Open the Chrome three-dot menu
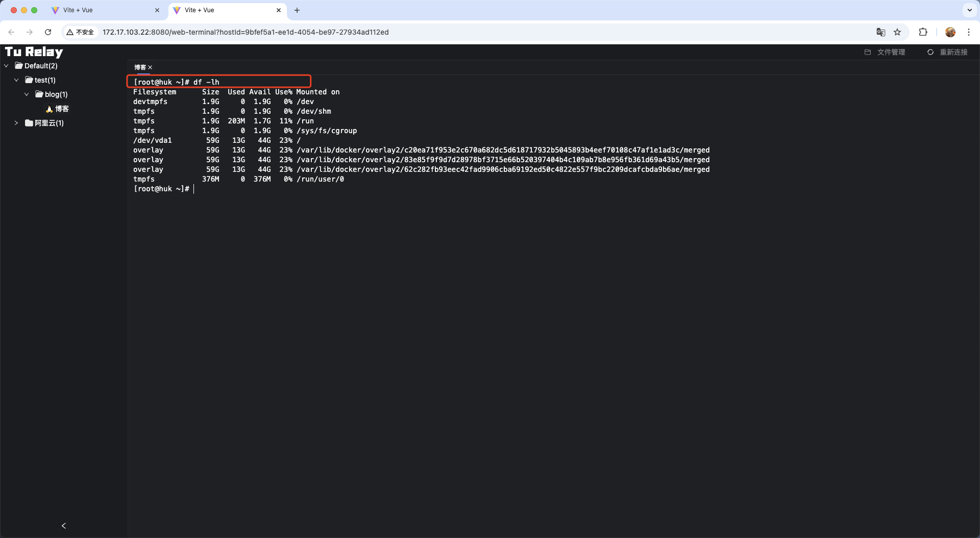980x538 pixels. point(968,32)
